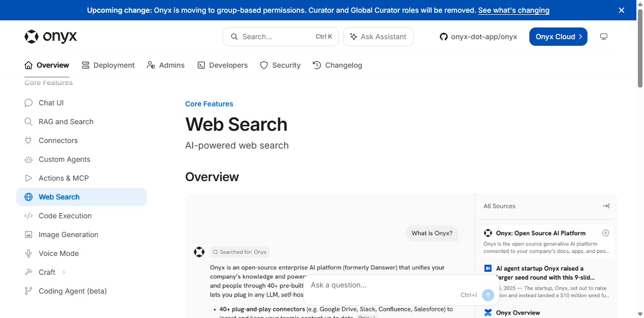Click the search magnifier icon in header

tap(234, 37)
